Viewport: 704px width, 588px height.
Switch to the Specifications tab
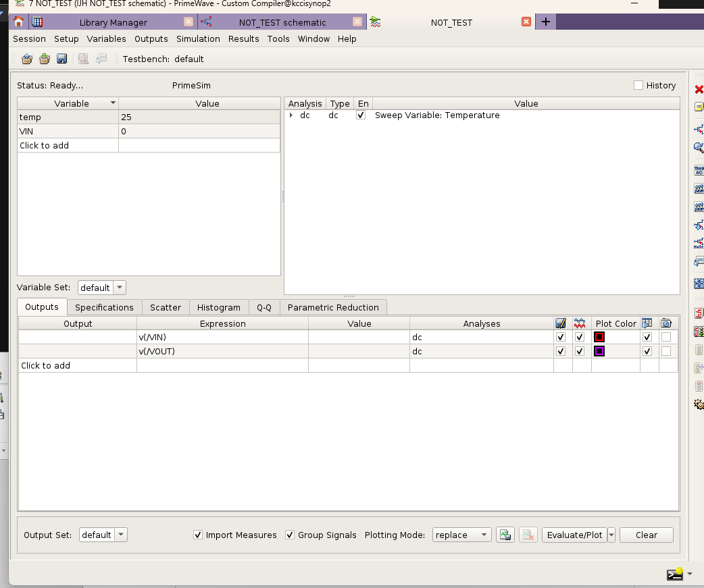point(104,307)
